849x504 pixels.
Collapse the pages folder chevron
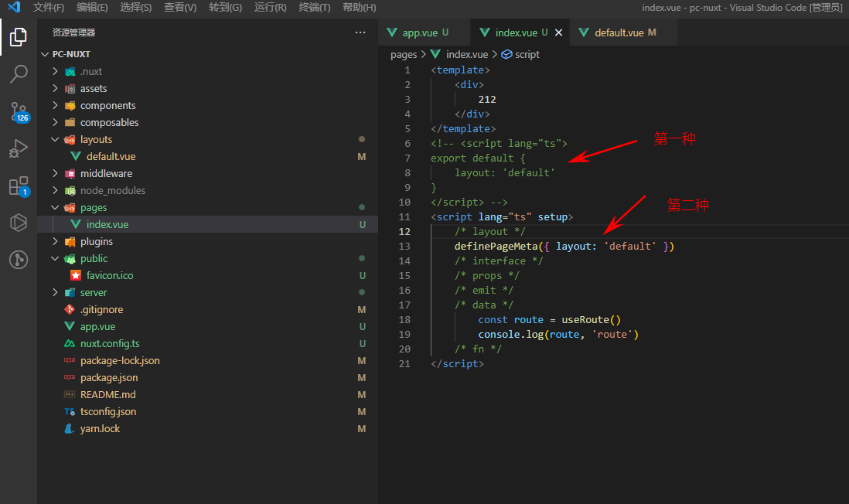pyautogui.click(x=55, y=207)
